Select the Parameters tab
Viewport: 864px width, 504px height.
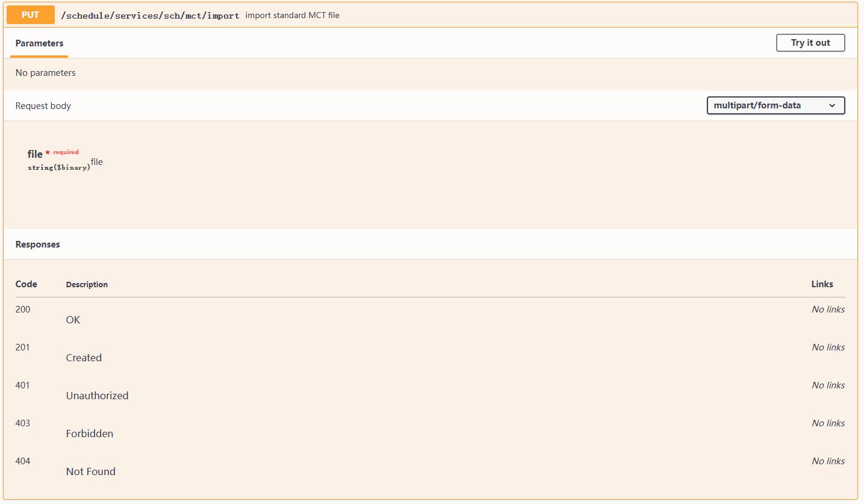click(x=39, y=43)
